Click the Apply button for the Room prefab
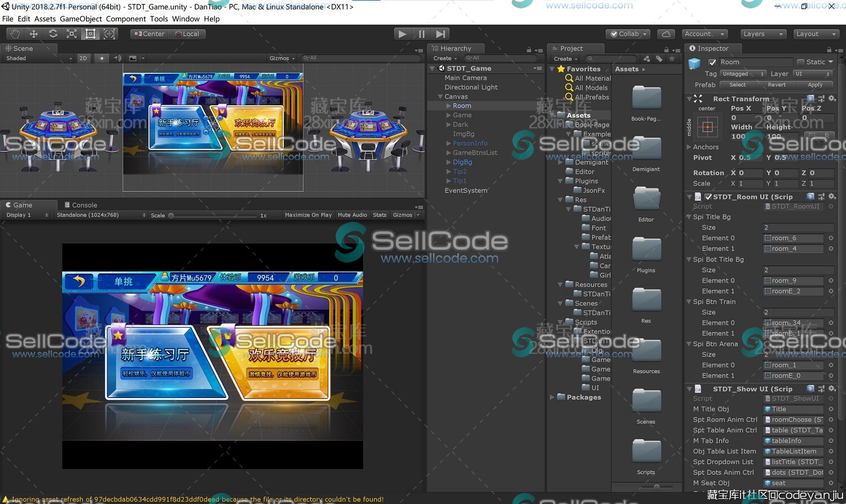Viewport: 846px width, 504px height. click(x=814, y=85)
